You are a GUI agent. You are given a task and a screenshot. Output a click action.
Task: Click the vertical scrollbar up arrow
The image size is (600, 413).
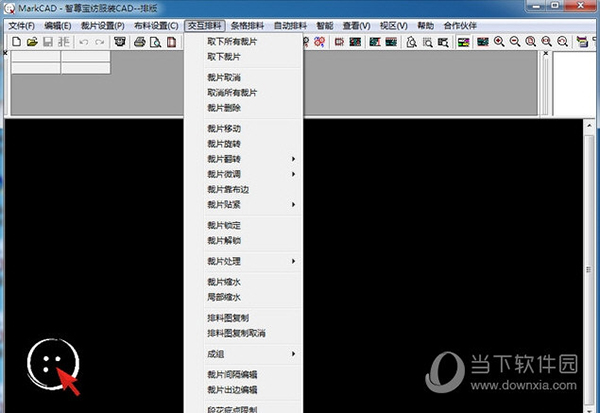point(589,126)
